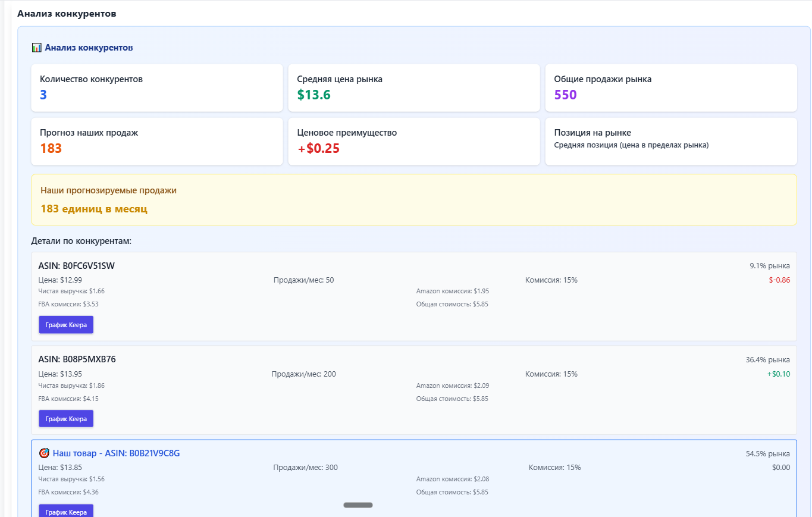Open График Keepa for ASIN B0FC6V51SW
This screenshot has height=517, width=812.
tap(66, 325)
